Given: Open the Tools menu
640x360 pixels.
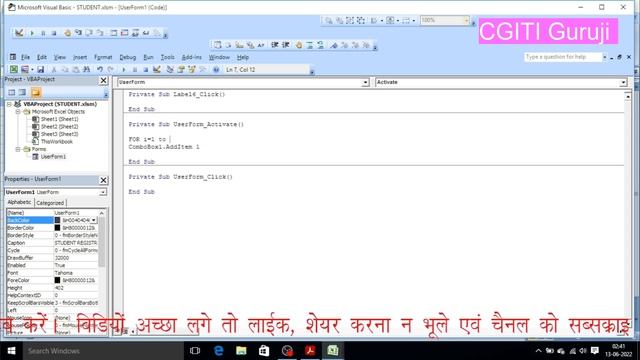Looking at the screenshot, I should [167, 57].
